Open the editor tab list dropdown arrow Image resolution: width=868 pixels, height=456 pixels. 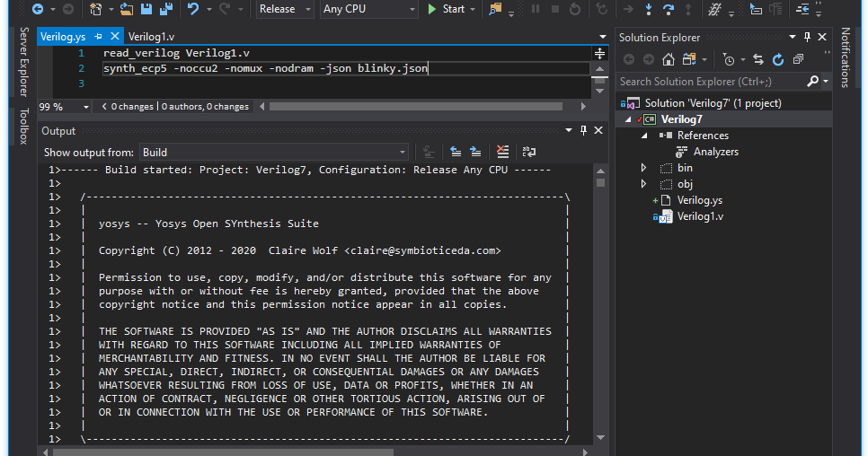602,37
